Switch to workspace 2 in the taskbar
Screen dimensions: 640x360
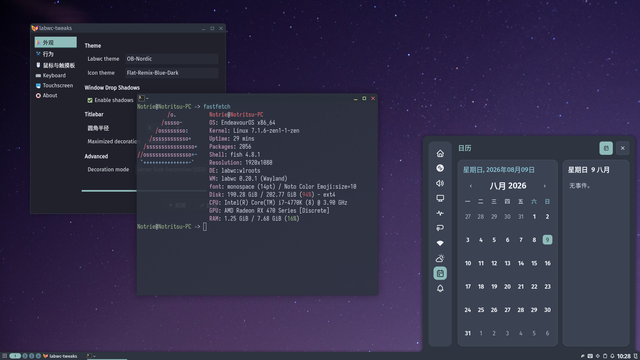25,356
